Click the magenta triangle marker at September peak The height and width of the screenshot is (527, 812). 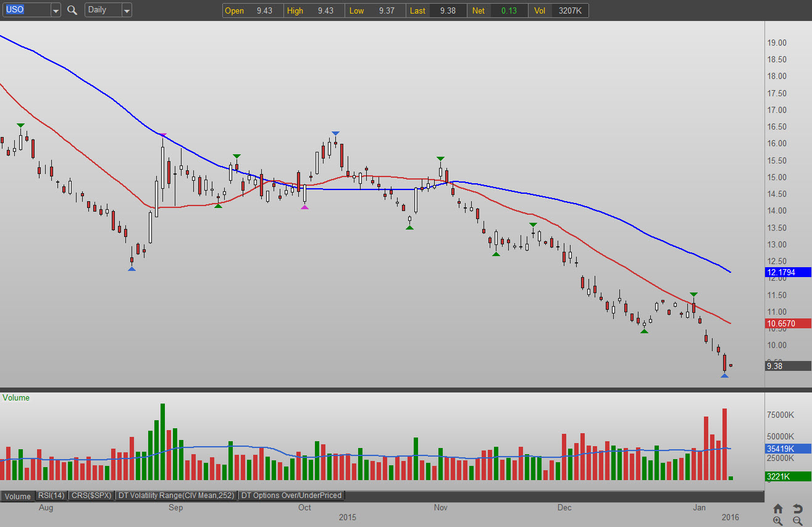pyautogui.click(x=162, y=135)
